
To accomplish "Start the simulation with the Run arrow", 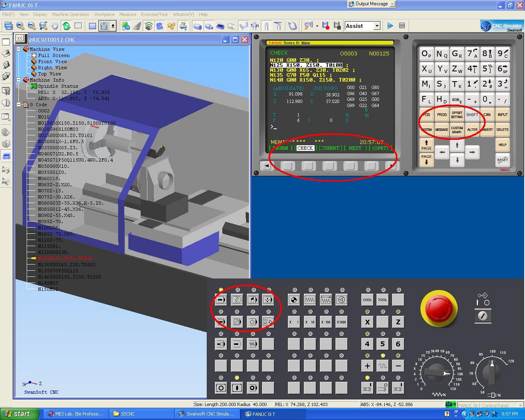I will click(x=390, y=25).
